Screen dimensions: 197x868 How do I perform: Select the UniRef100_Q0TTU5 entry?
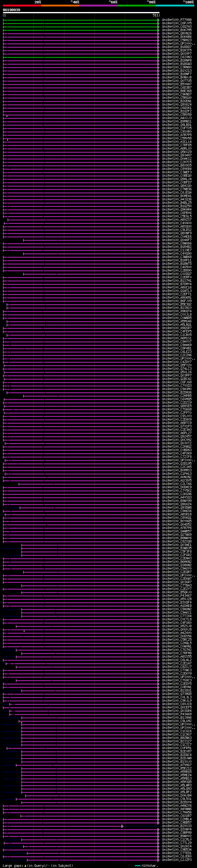[x=176, y=81]
